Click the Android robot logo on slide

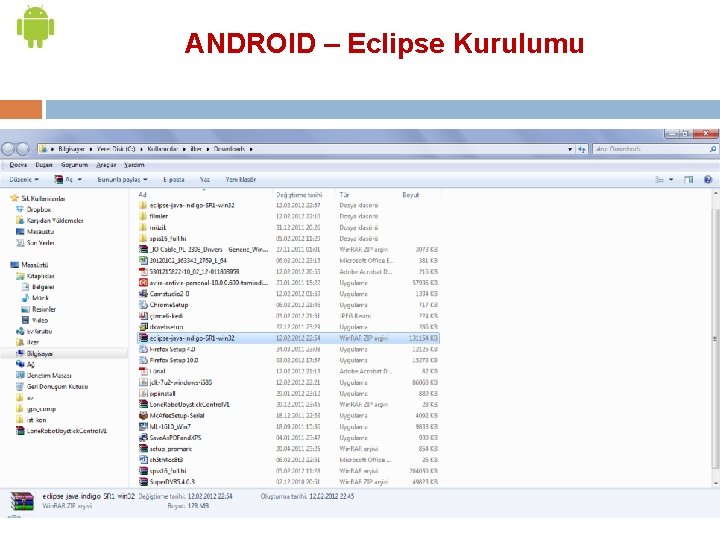click(35, 27)
